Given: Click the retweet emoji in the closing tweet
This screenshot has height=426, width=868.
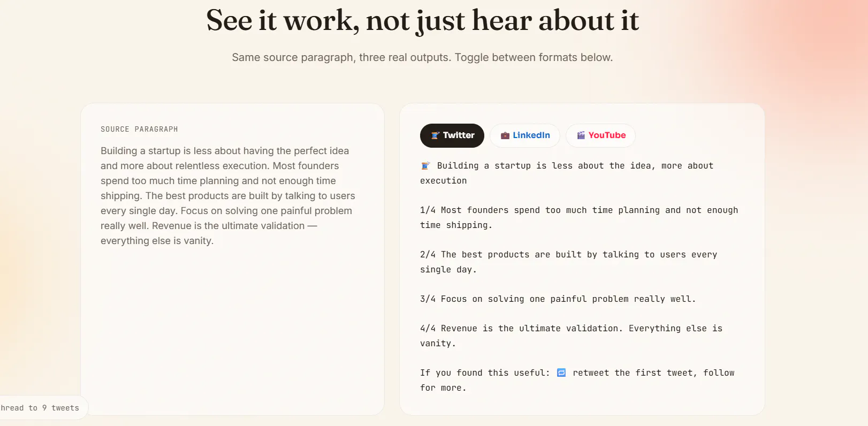Looking at the screenshot, I should coord(561,372).
